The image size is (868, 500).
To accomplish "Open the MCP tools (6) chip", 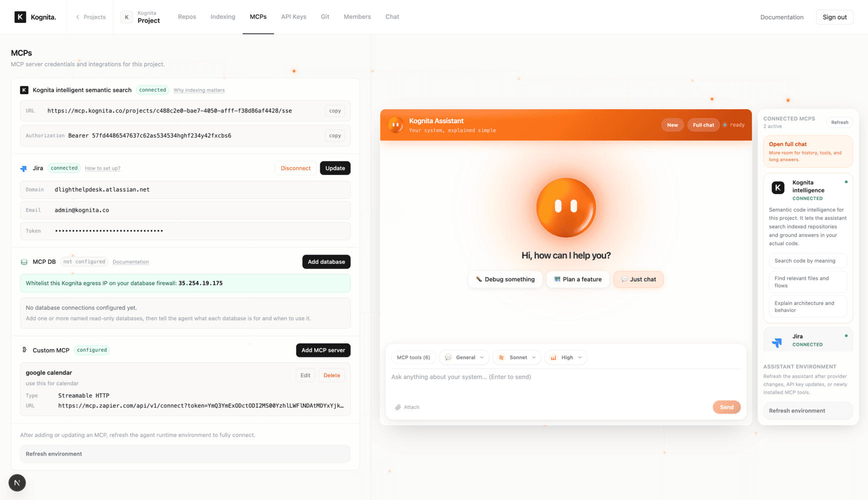I will [x=413, y=357].
